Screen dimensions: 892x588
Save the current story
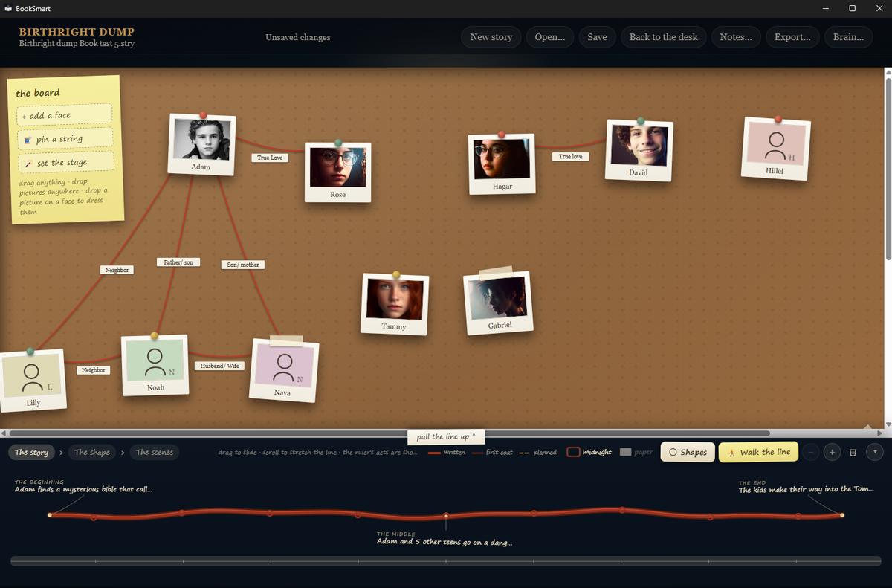[x=597, y=37]
